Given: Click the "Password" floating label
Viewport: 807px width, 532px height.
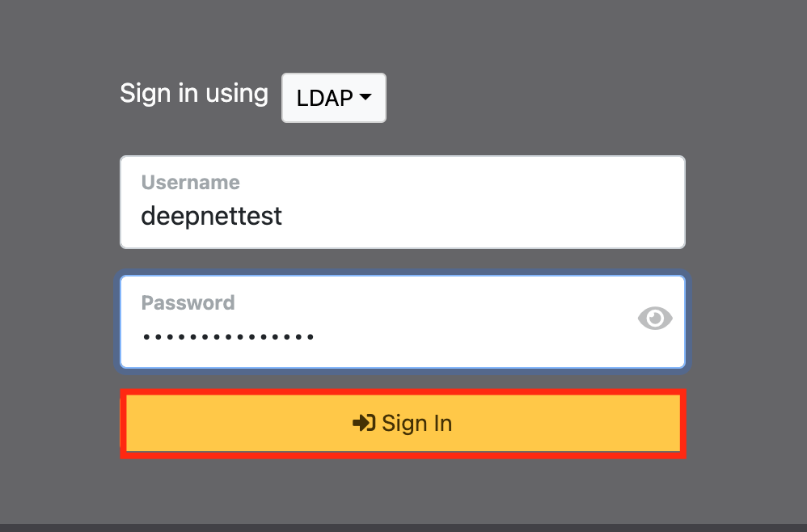Looking at the screenshot, I should [188, 303].
